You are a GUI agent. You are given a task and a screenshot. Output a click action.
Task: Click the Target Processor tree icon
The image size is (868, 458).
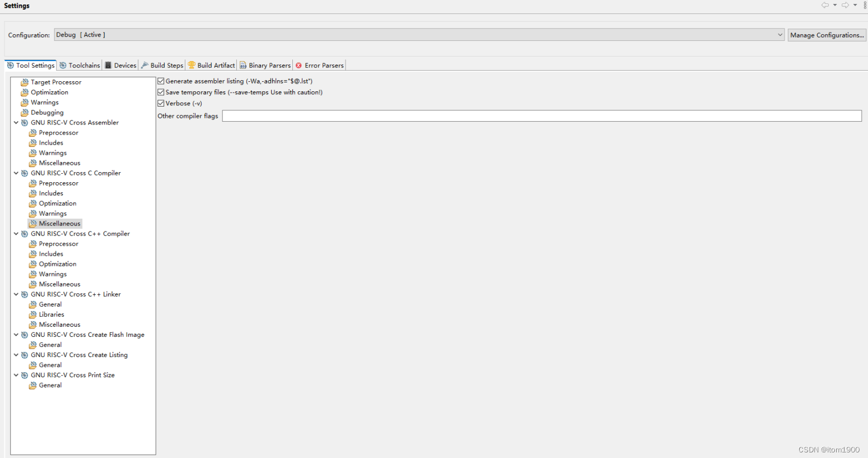[x=25, y=82]
